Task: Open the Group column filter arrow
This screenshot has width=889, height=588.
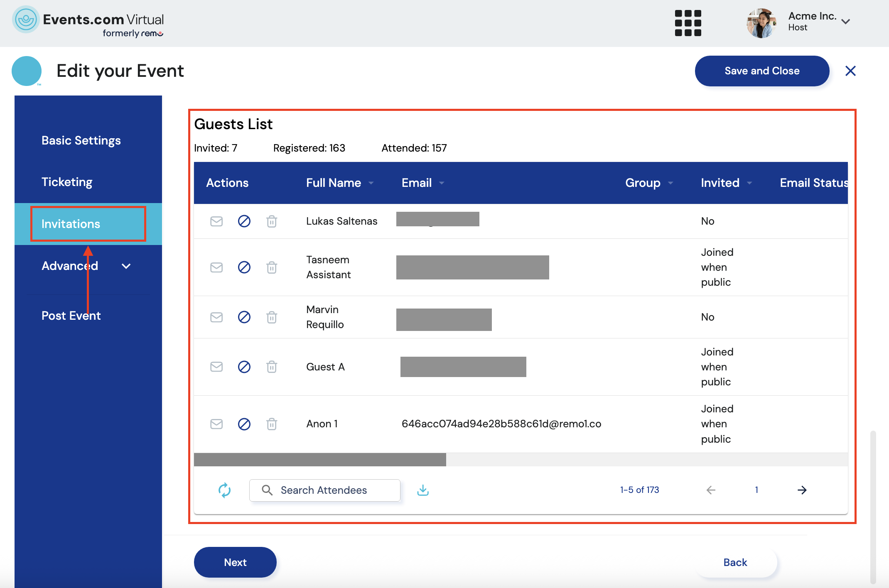Action: (x=670, y=183)
